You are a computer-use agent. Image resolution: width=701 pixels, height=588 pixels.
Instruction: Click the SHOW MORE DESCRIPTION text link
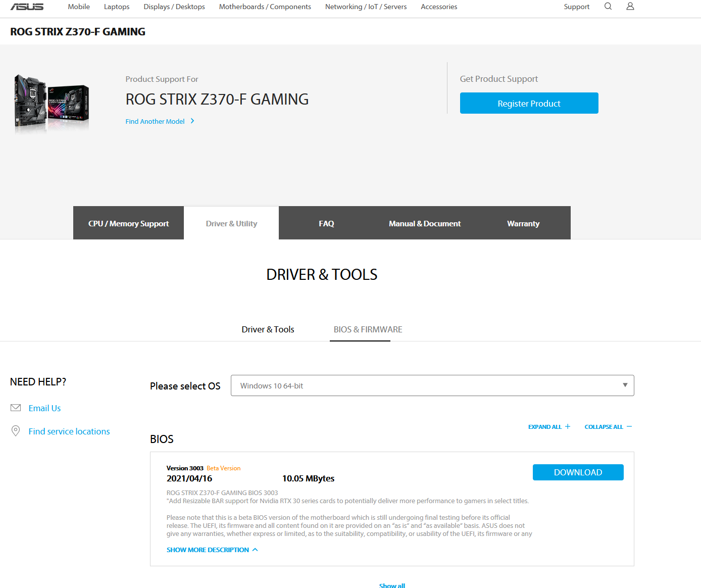(x=208, y=550)
